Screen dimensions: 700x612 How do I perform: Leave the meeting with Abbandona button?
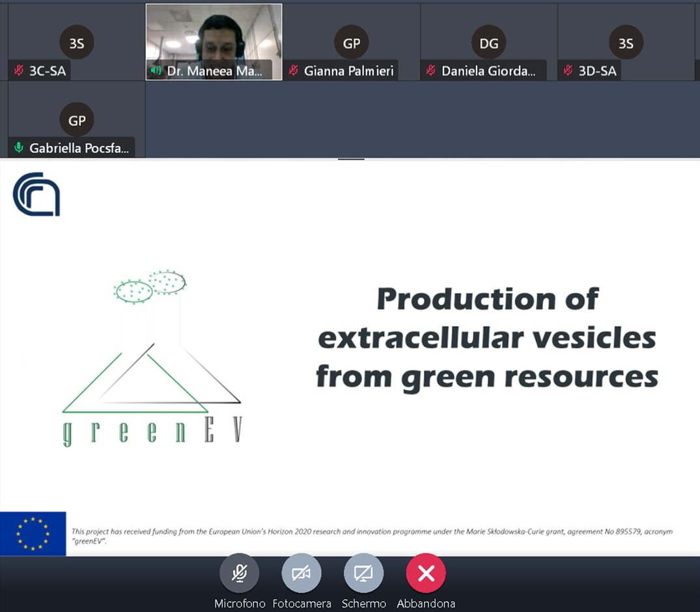[x=426, y=573]
